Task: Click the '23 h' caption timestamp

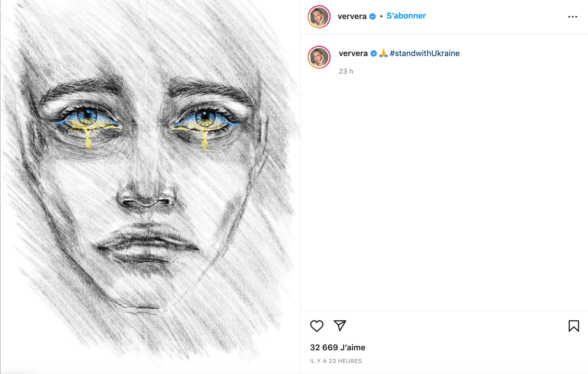Action: (346, 71)
